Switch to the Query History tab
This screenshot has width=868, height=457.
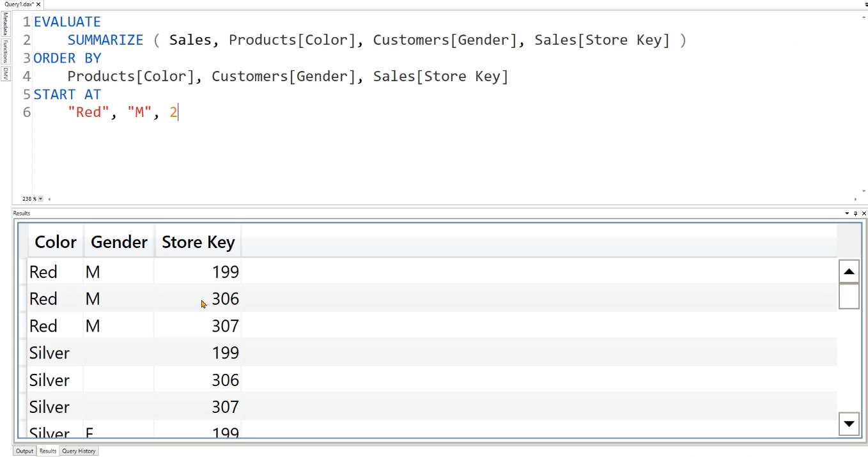click(79, 451)
